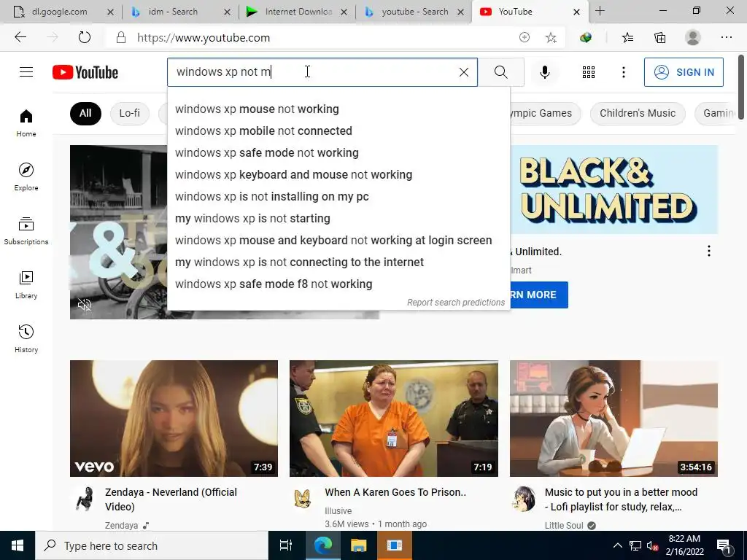Viewport: 747px width, 560px height.
Task: Open Explore in the sidebar
Action: pos(26,176)
